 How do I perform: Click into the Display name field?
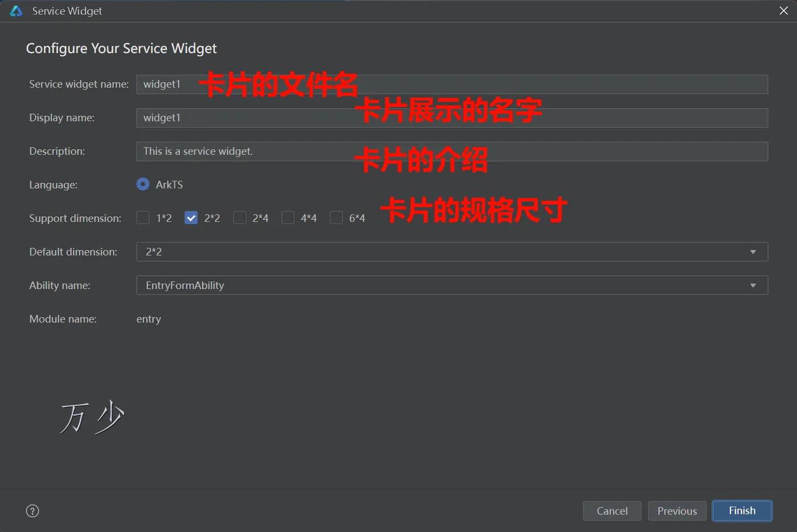coord(452,118)
